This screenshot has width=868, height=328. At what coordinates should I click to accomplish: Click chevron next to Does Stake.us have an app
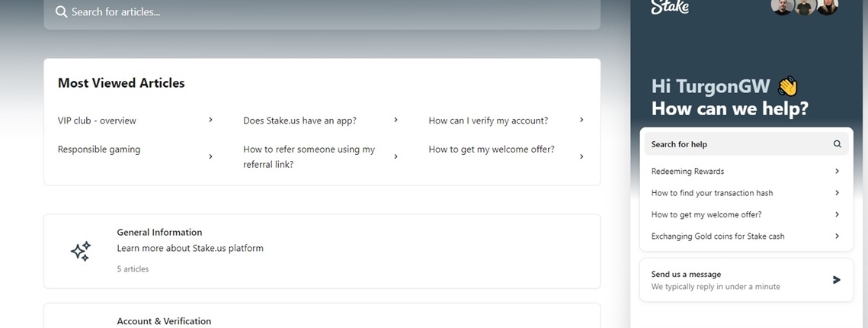tap(396, 120)
